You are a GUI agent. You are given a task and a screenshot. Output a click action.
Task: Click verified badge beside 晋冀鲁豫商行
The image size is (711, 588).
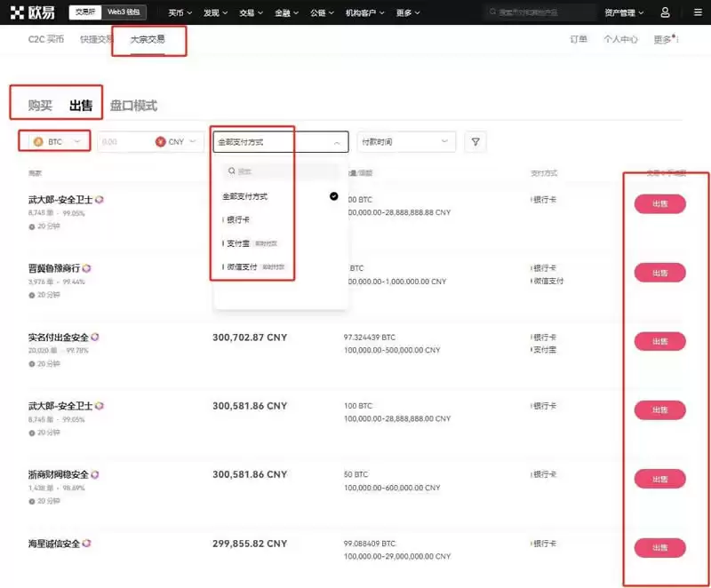(x=86, y=268)
